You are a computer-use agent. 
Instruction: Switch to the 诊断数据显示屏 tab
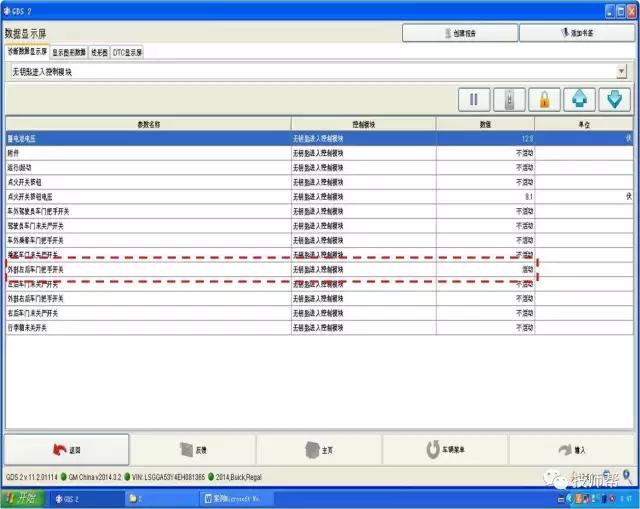pos(27,51)
